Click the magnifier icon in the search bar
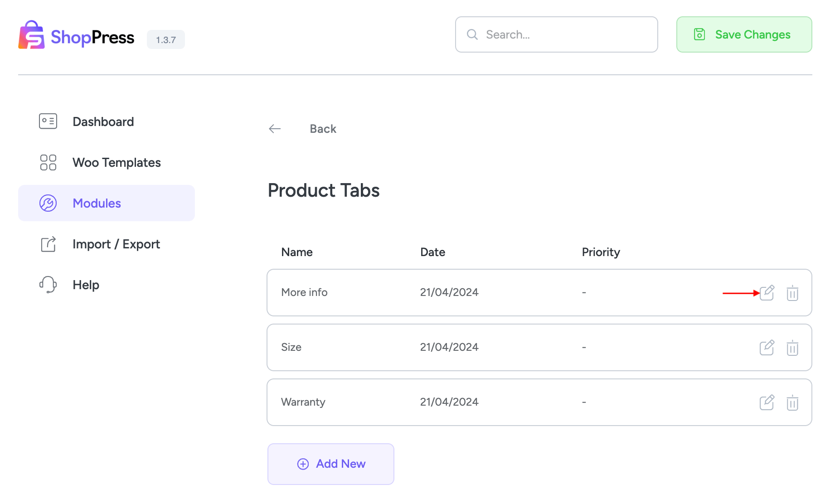The height and width of the screenshot is (504, 835). (x=472, y=34)
